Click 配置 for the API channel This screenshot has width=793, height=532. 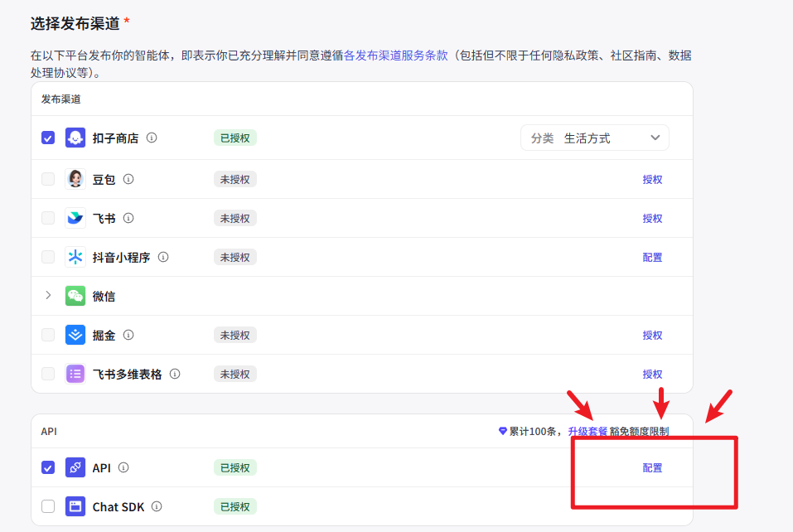click(x=652, y=467)
